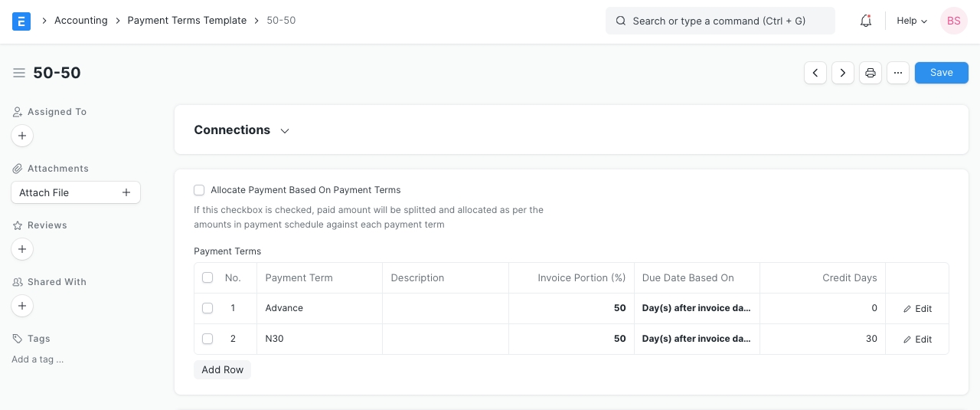The height and width of the screenshot is (410, 980).
Task: Focus the search command bar
Action: 720,21
